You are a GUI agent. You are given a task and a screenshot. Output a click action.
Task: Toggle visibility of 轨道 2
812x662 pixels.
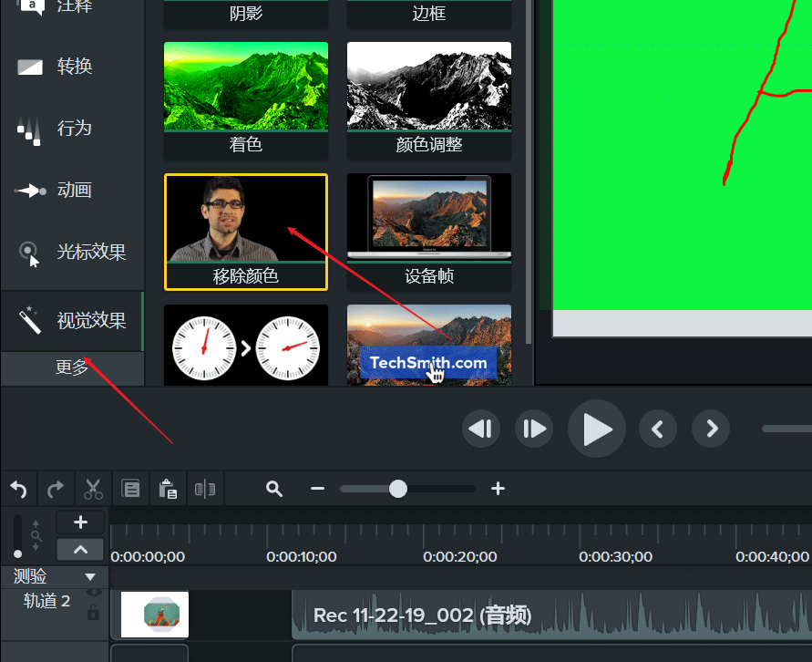(x=94, y=591)
